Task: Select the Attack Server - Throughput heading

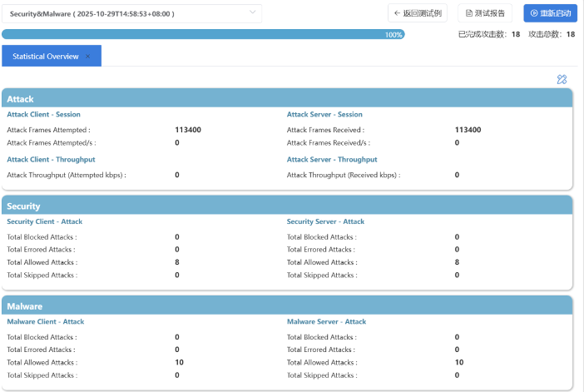Action: [x=332, y=159]
